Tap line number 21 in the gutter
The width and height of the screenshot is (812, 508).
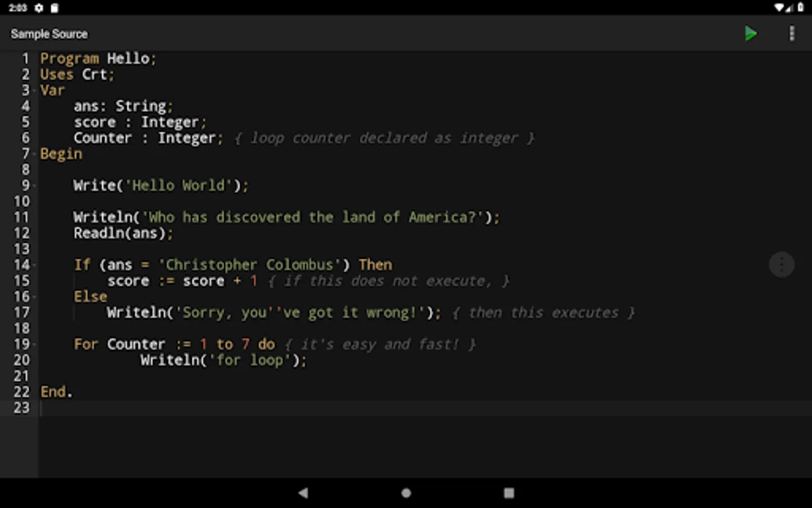point(21,376)
